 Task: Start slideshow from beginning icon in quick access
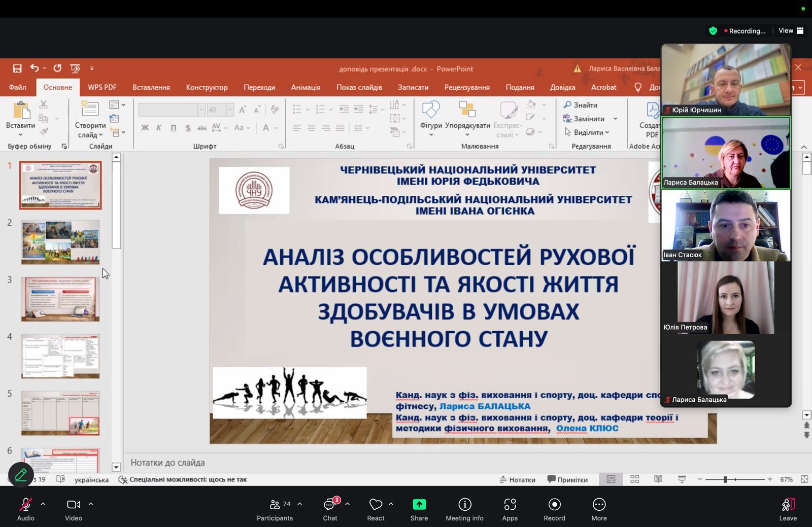pos(75,68)
